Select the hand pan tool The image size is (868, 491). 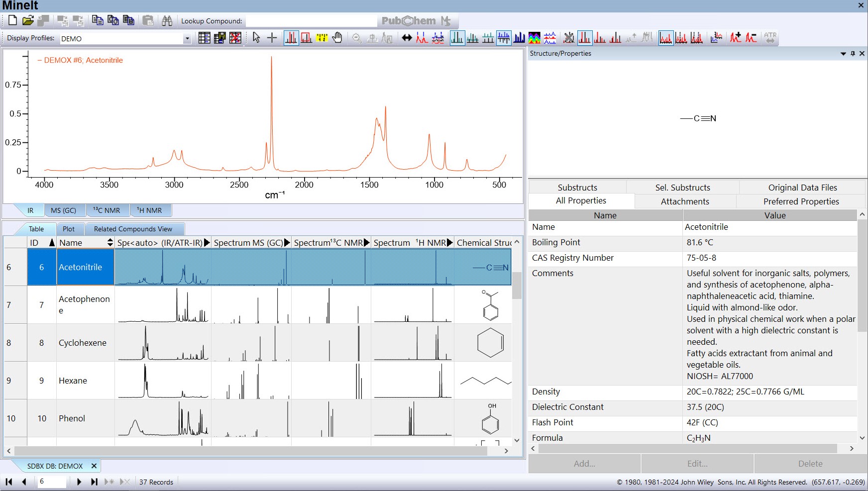point(337,38)
